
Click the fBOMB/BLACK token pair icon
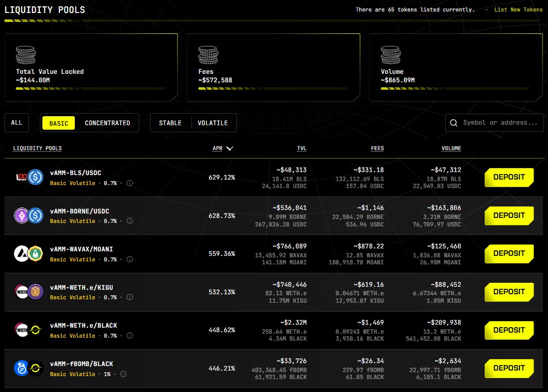[29, 368]
